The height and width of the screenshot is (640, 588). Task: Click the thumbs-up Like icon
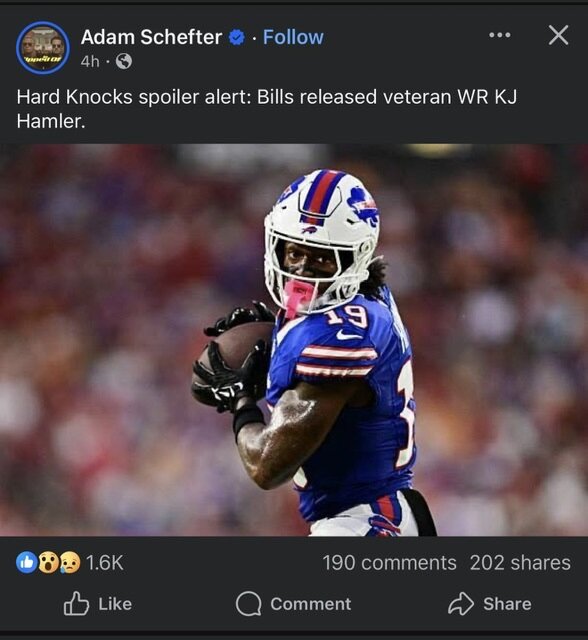[x=76, y=603]
